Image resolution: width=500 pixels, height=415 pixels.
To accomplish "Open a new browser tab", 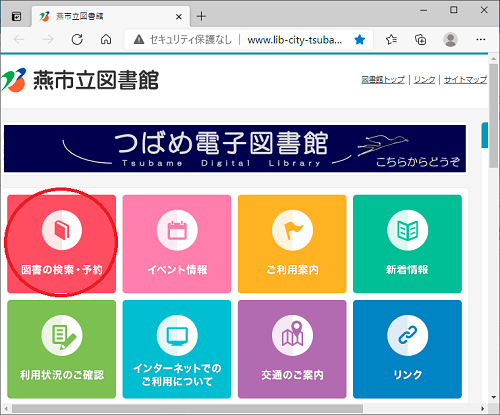I will [201, 16].
